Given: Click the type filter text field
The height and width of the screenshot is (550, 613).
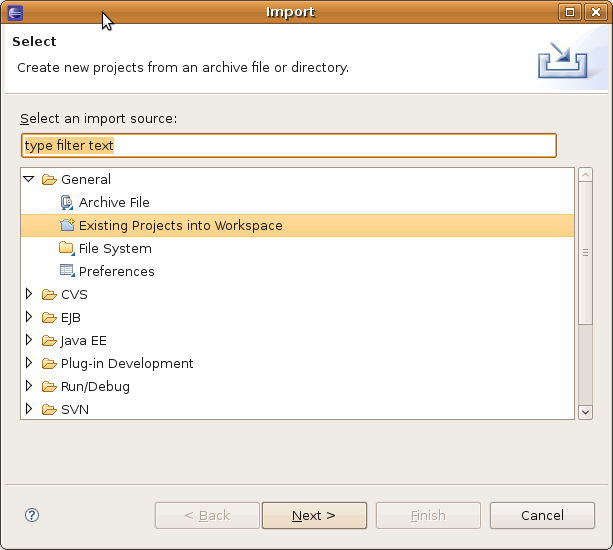Looking at the screenshot, I should 288,145.
